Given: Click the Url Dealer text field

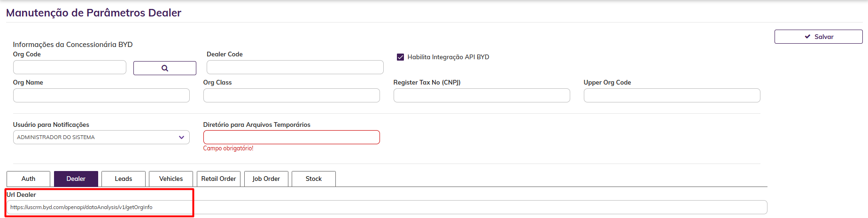Looking at the screenshot, I should 386,207.
